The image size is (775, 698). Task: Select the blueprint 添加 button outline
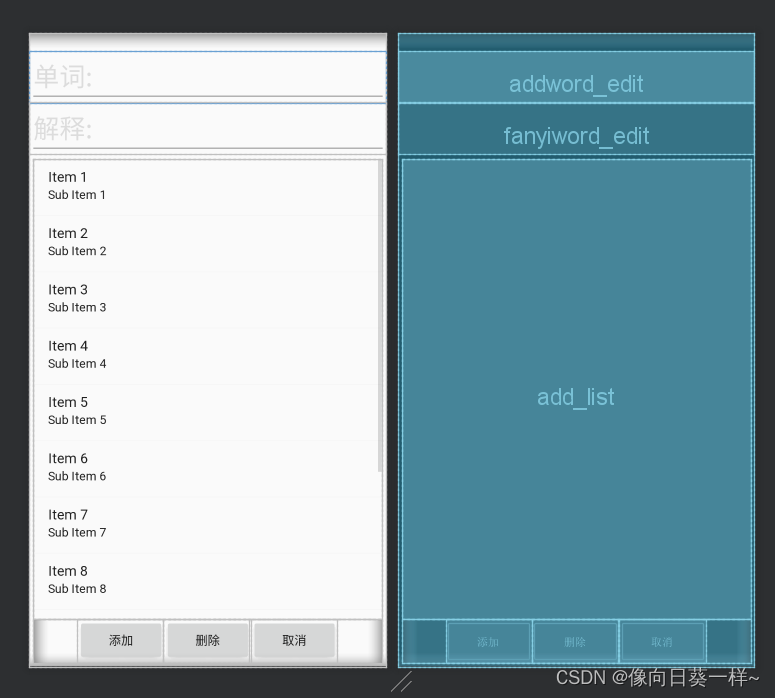click(488, 642)
